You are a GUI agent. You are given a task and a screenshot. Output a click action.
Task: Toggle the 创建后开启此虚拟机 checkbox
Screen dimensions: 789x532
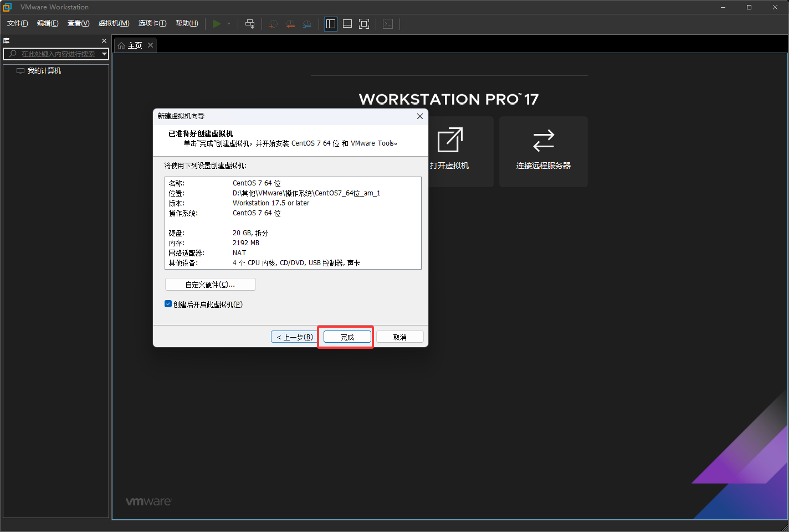pyautogui.click(x=168, y=304)
